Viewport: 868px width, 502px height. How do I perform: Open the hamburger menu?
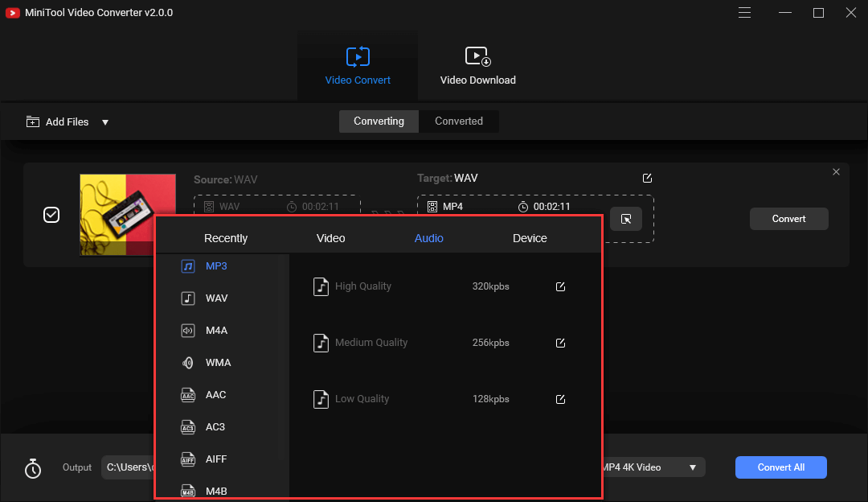tap(744, 12)
